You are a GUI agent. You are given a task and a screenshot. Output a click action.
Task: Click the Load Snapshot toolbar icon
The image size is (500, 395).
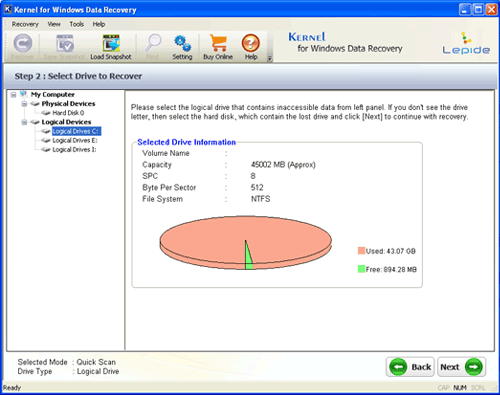coord(111,44)
